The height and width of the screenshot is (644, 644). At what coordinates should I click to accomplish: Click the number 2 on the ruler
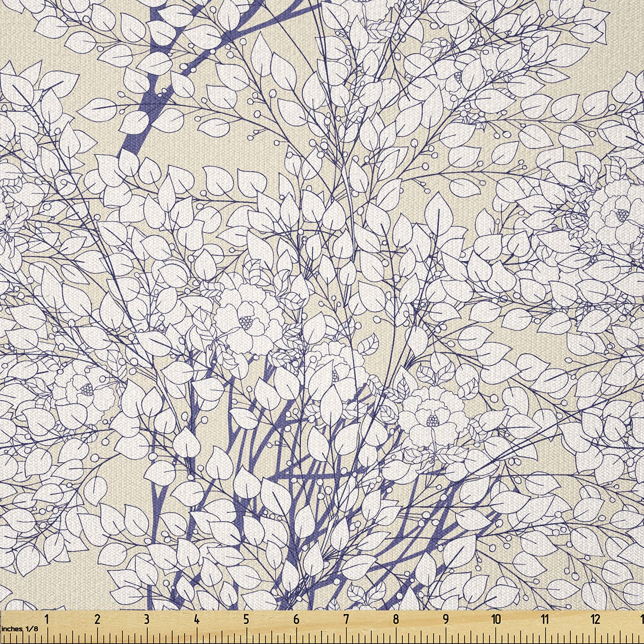tap(97, 619)
